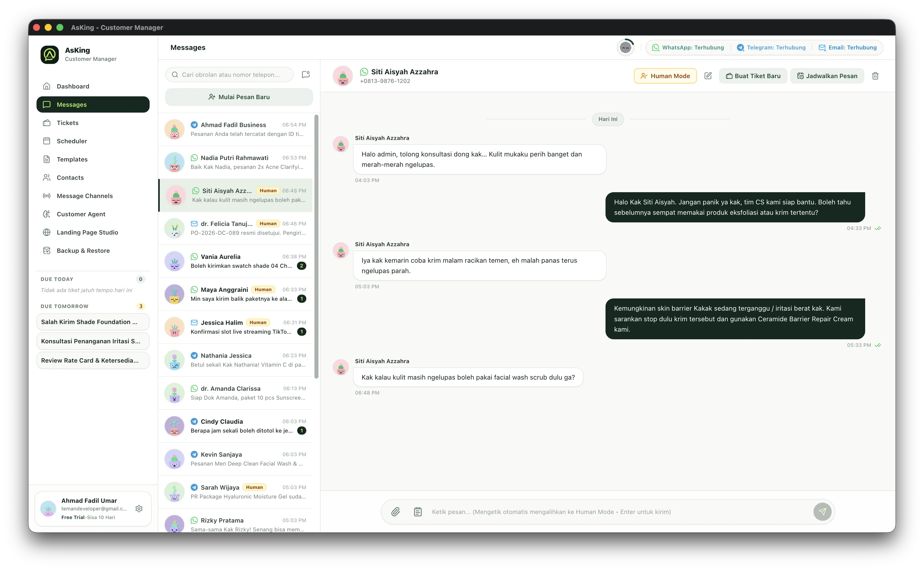Image resolution: width=924 pixels, height=570 pixels.
Task: Click the Buat Tiket Baru button
Action: tap(753, 76)
